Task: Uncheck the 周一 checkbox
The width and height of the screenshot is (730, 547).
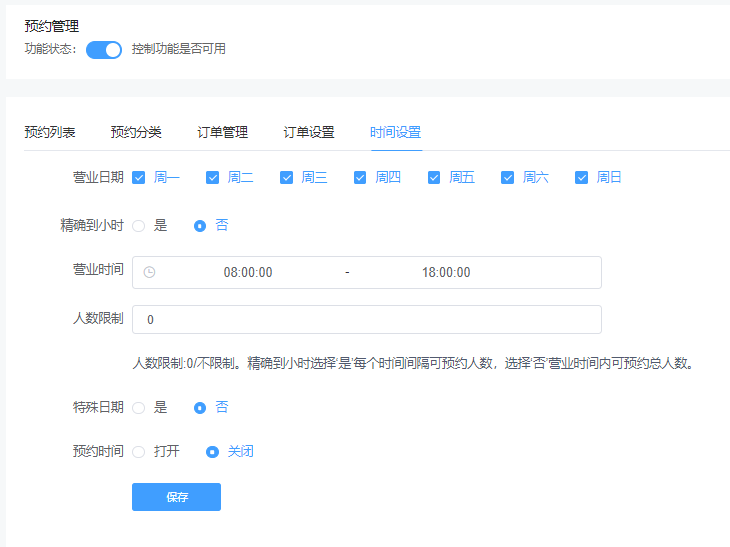Action: pyautogui.click(x=139, y=178)
